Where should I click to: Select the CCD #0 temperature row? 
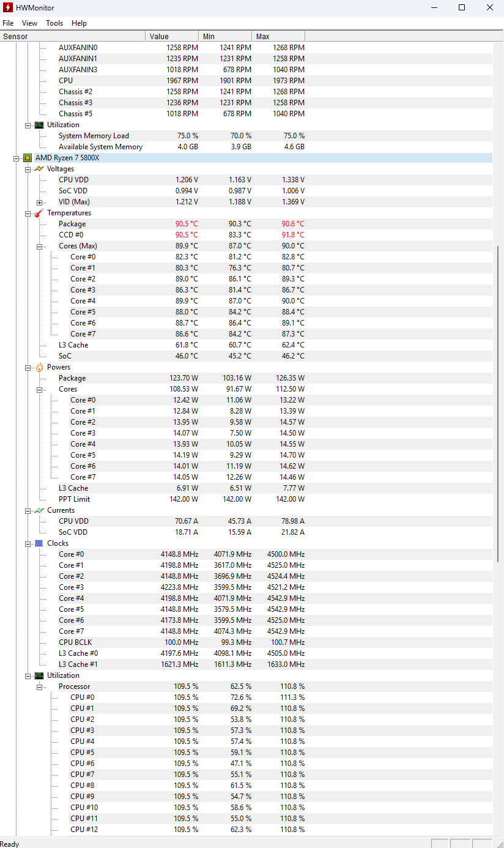[x=246, y=235]
